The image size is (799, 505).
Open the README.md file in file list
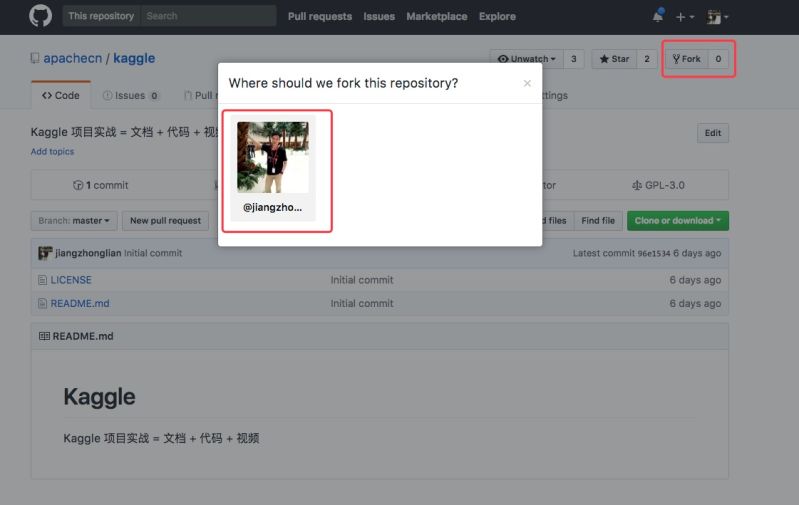80,303
